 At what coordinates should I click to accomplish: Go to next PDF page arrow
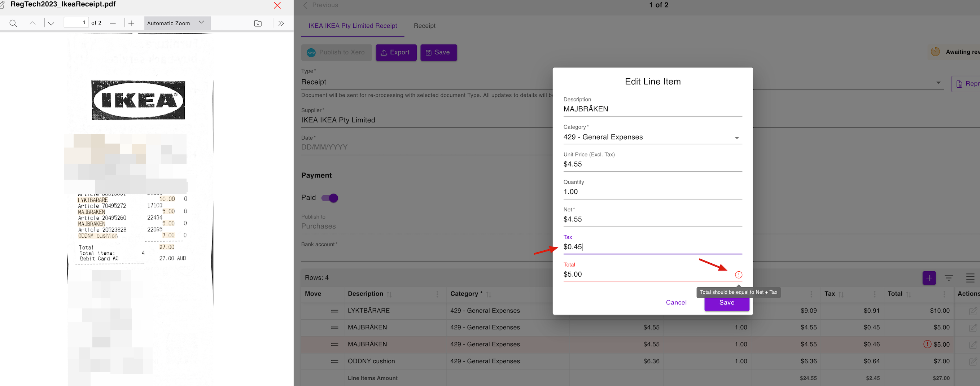pos(51,23)
